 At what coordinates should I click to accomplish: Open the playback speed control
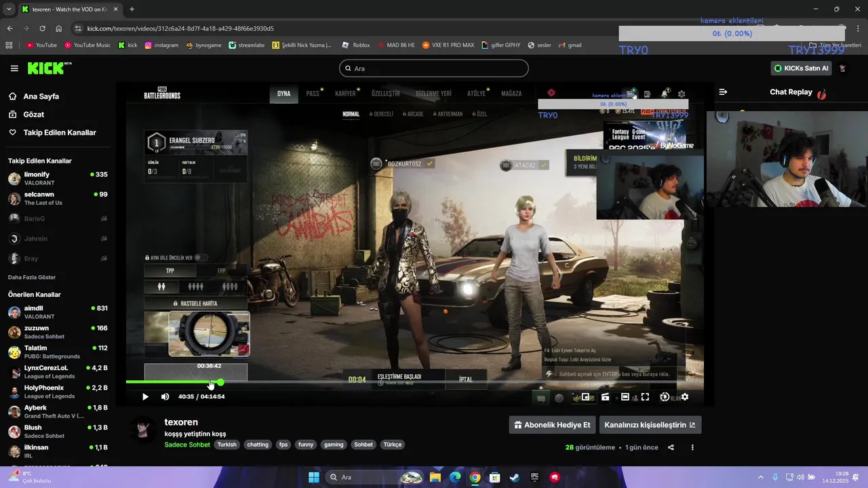tap(665, 396)
